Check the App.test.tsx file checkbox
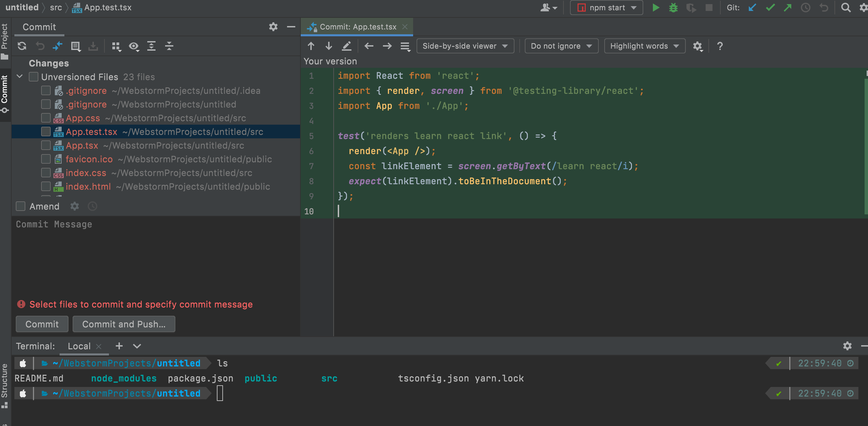This screenshot has width=868, height=426. 46,131
